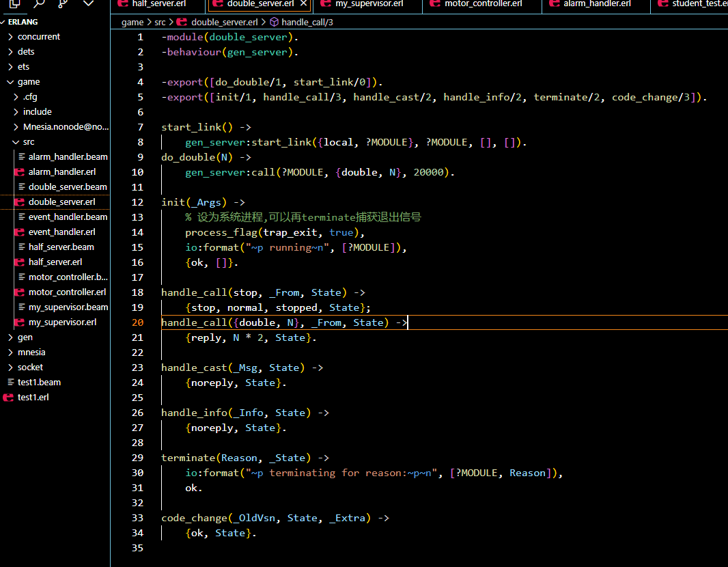
Task: Click the handle_call/3 breadcrumb symbol
Action: [x=307, y=23]
